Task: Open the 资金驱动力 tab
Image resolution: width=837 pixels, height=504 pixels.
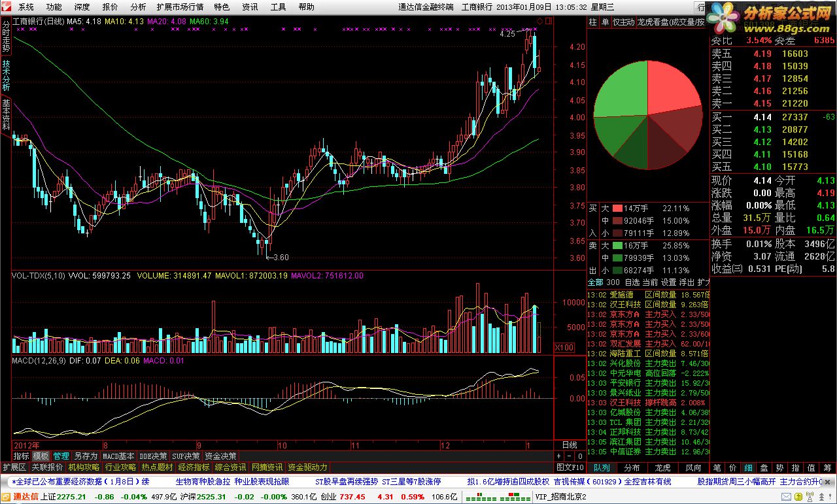Action: [x=307, y=467]
